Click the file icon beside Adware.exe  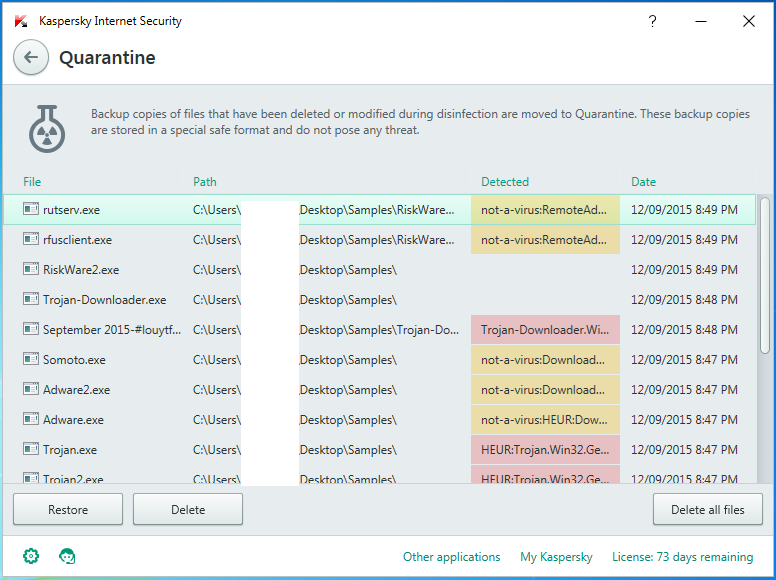click(x=31, y=419)
